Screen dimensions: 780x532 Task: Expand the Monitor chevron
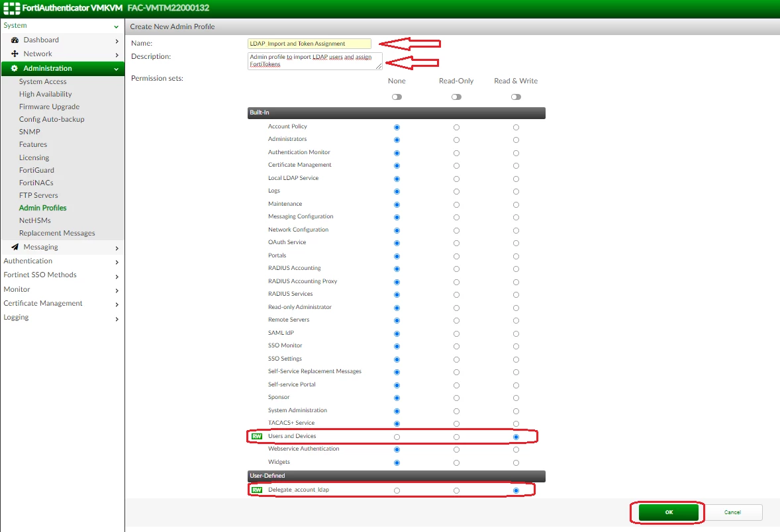[x=117, y=290]
